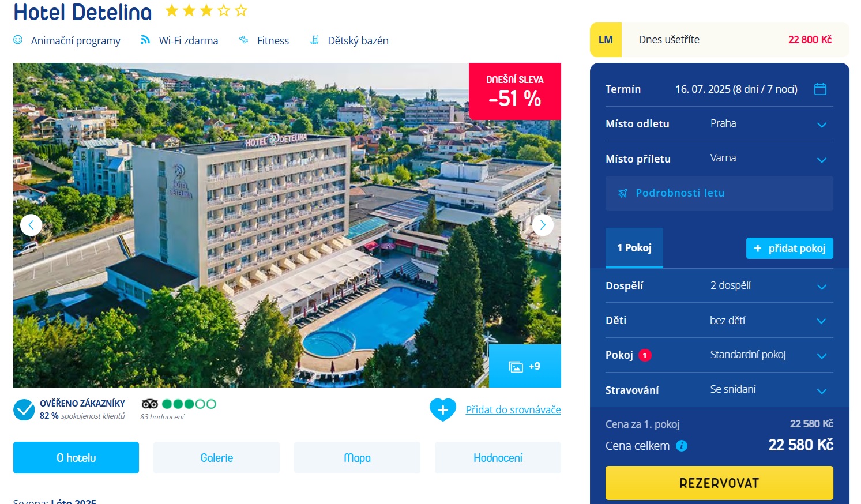Expand the Místo odletu Praha dropdown
Screen dimensions: 861x504
719,124
